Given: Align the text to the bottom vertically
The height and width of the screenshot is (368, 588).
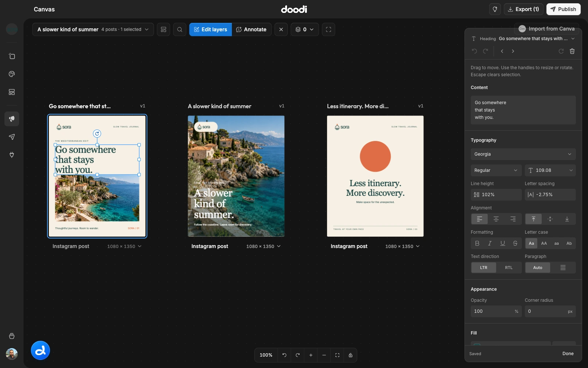Looking at the screenshot, I should pos(567,219).
